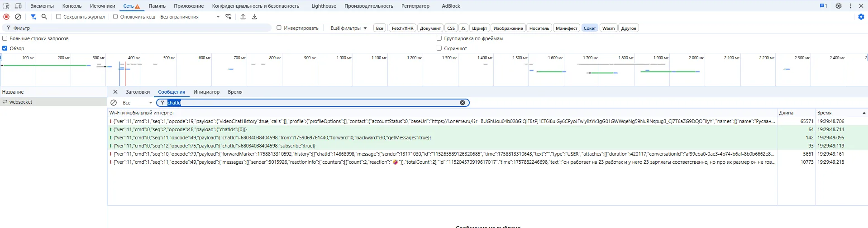868x228 pixels.
Task: Select the Fetch/XHR filter button
Action: click(402, 28)
